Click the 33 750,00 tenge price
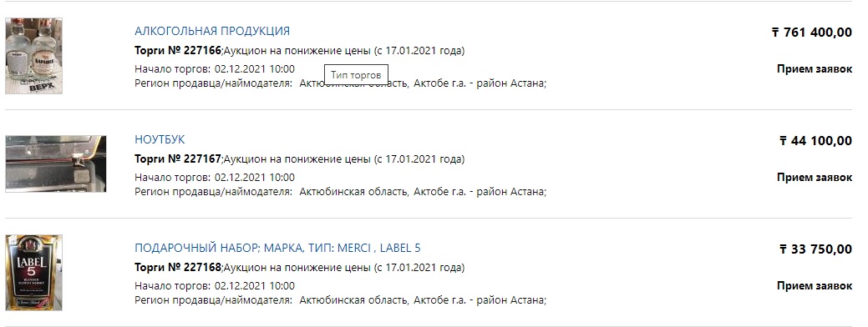868x327 pixels. (x=815, y=249)
